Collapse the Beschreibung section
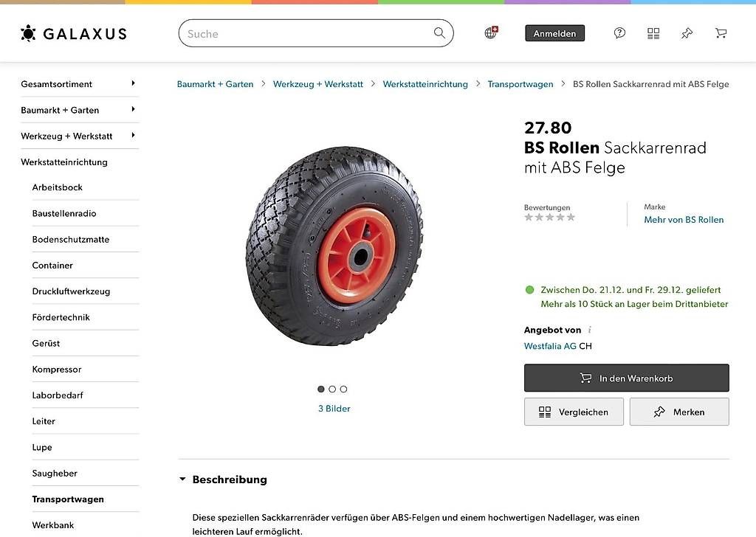This screenshot has height=537, width=756. 183,479
